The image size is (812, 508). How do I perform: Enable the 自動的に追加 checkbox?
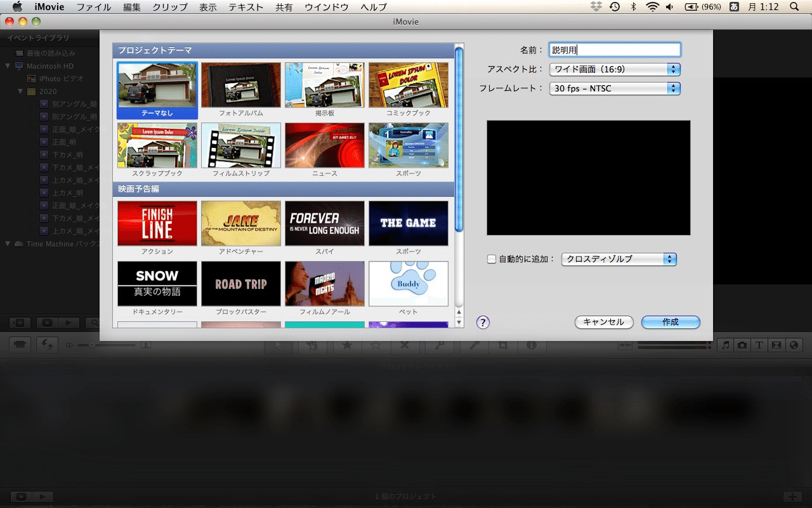(491, 259)
